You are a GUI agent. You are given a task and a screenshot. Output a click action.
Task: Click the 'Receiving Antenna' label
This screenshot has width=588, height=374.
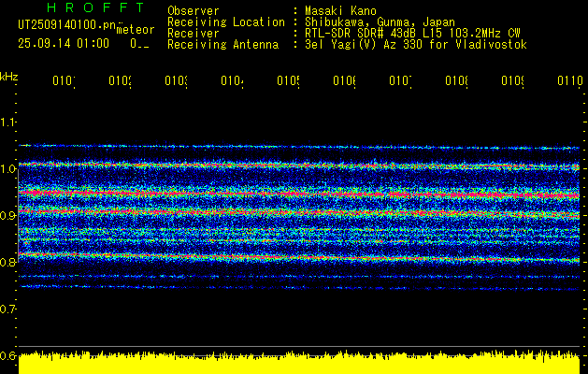click(223, 45)
